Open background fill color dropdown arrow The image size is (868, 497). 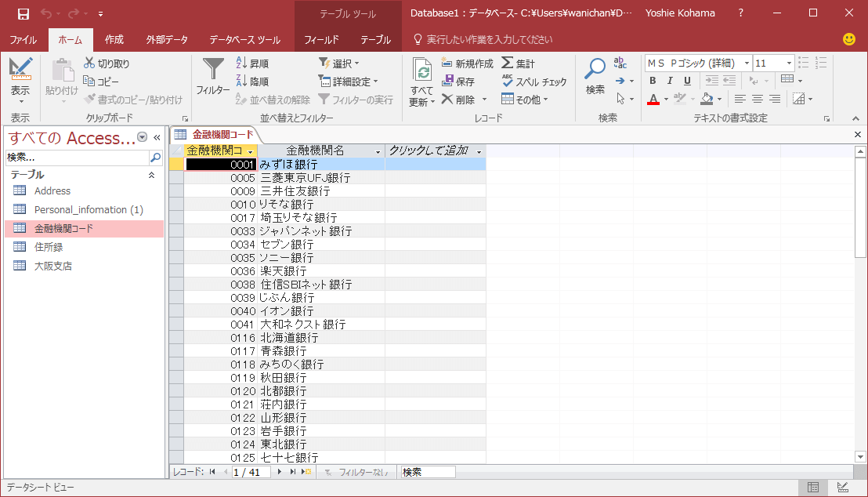click(x=719, y=100)
